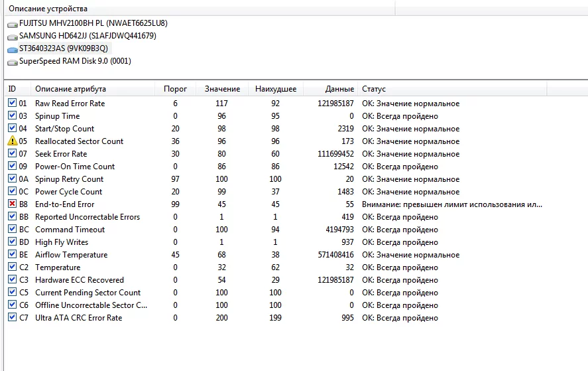The width and height of the screenshot is (588, 371).
Task: Select the End-to-End Error attribute
Action: tap(64, 204)
